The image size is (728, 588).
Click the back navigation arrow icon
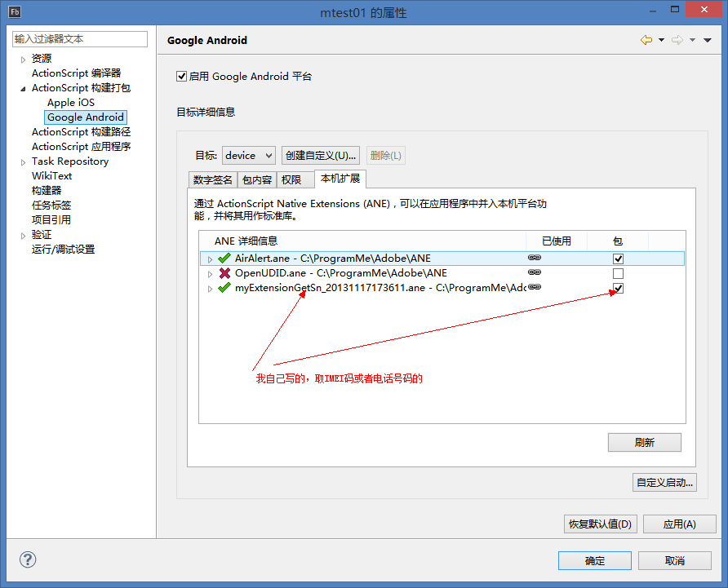pyautogui.click(x=646, y=40)
